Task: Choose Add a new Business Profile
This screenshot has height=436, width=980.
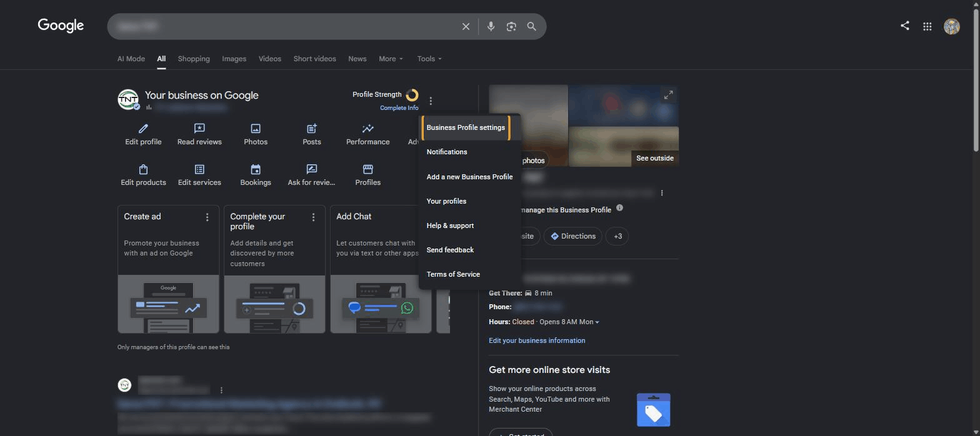Action: [469, 177]
